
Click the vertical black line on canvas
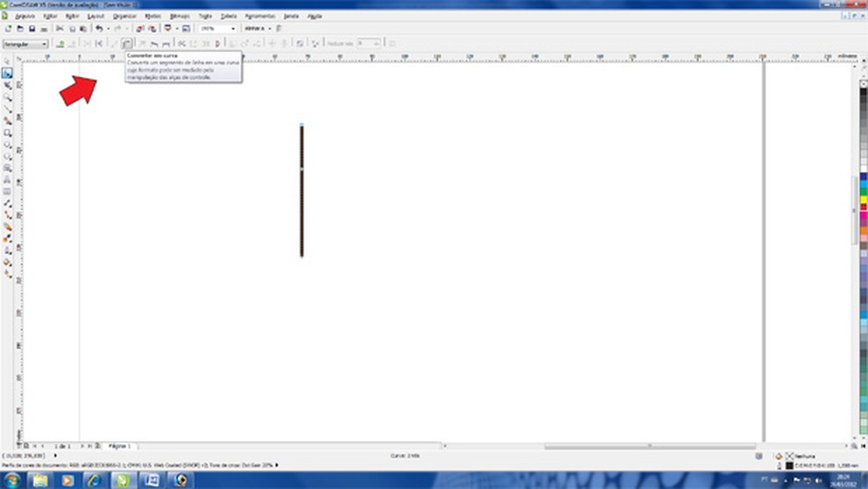click(302, 191)
